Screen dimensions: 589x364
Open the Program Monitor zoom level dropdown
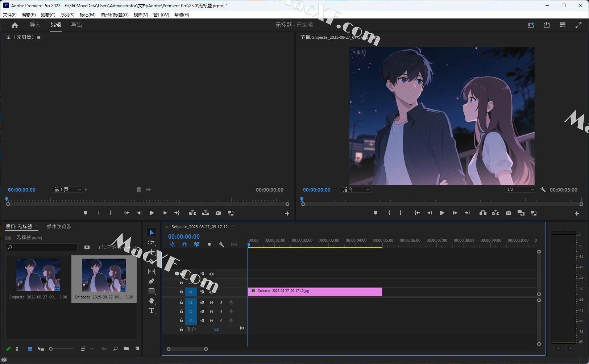tap(356, 189)
